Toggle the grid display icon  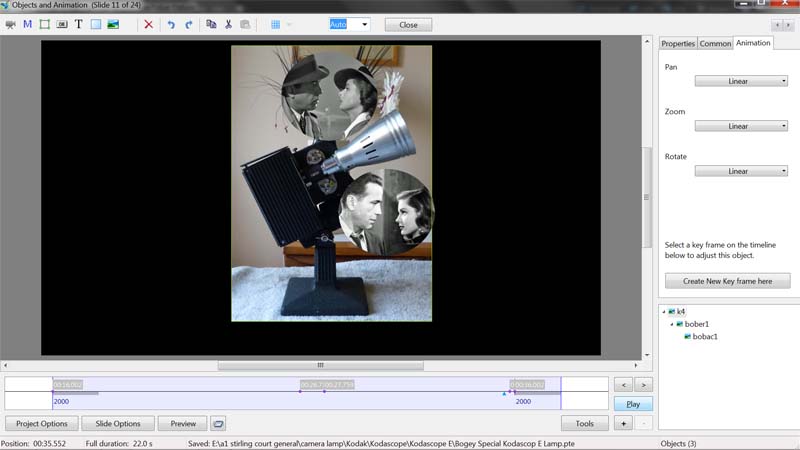coord(276,24)
